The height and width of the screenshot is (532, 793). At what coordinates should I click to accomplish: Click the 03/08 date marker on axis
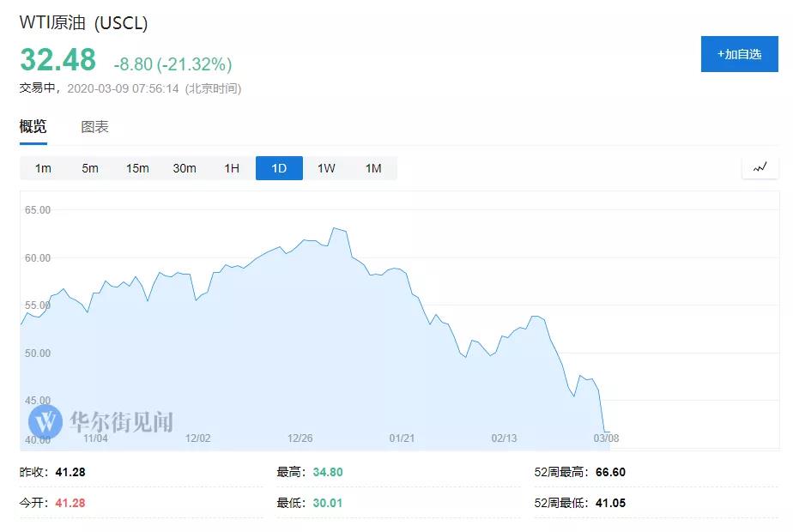point(604,438)
